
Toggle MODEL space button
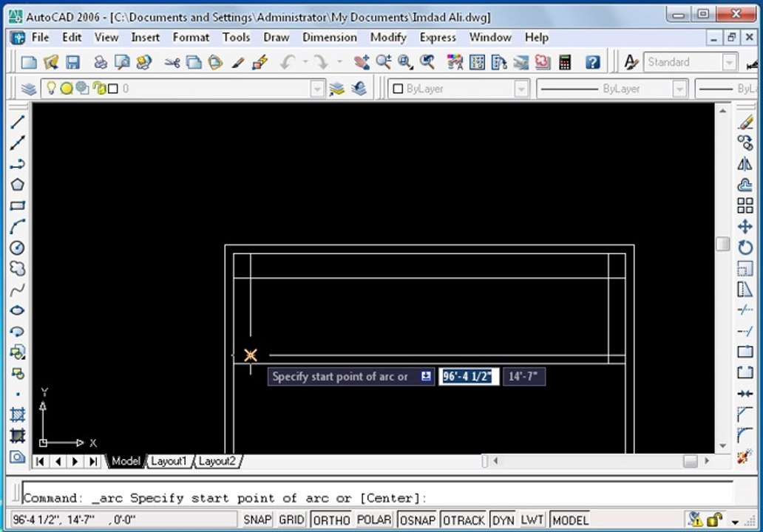pos(570,520)
